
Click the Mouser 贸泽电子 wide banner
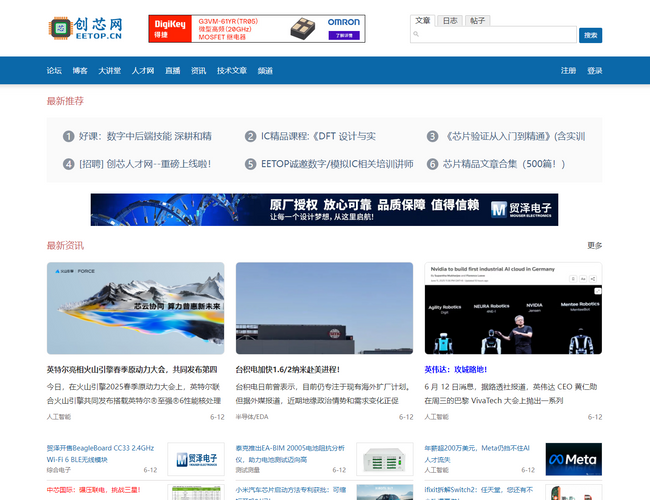point(324,210)
